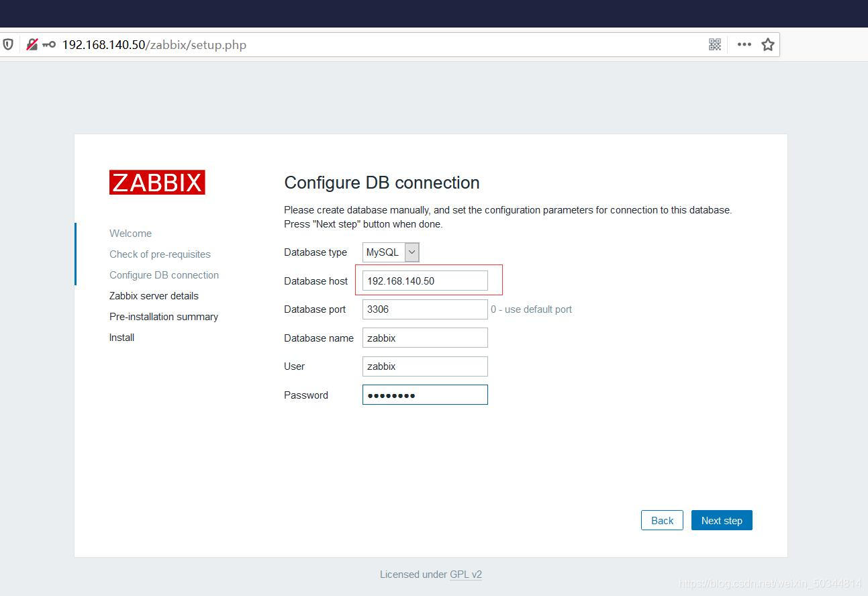868x596 pixels.
Task: Open the QR code icon in address bar
Action: 715,44
